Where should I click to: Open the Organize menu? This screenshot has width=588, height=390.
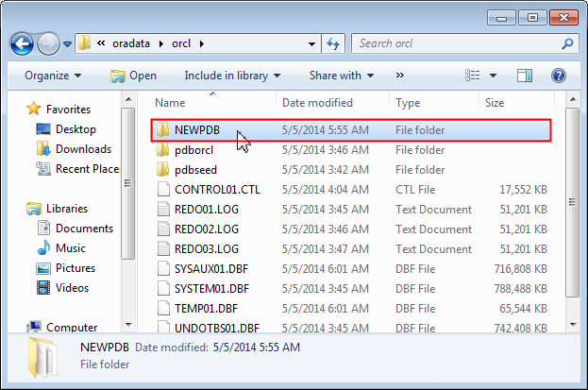click(53, 76)
